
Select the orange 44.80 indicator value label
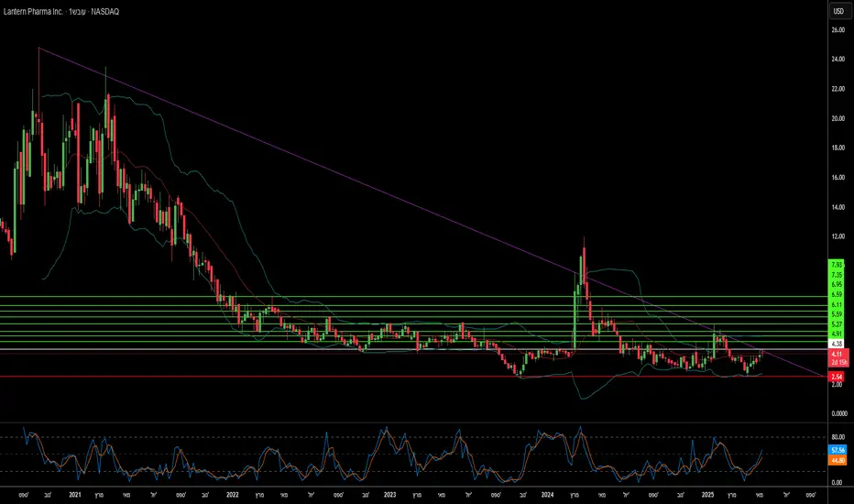coord(836,461)
